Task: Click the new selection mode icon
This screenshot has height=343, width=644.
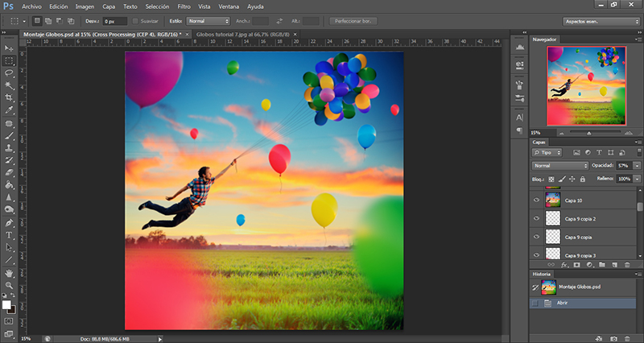Action: click(37, 21)
